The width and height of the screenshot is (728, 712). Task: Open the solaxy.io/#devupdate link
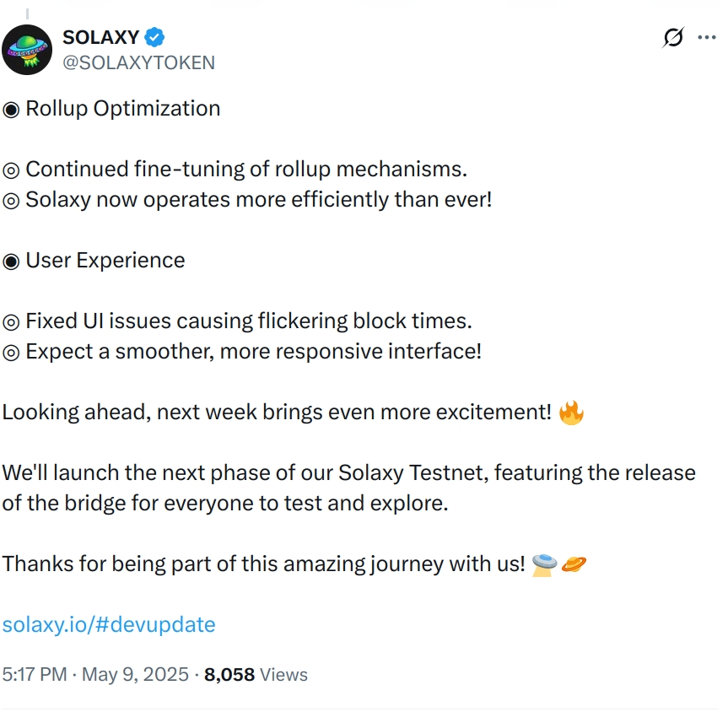[109, 624]
